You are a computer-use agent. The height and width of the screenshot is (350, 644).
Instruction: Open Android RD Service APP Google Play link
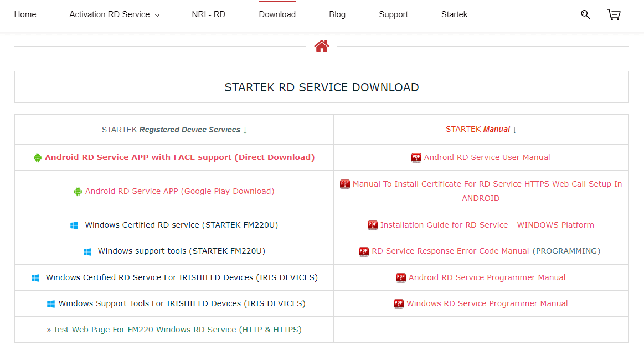click(179, 191)
